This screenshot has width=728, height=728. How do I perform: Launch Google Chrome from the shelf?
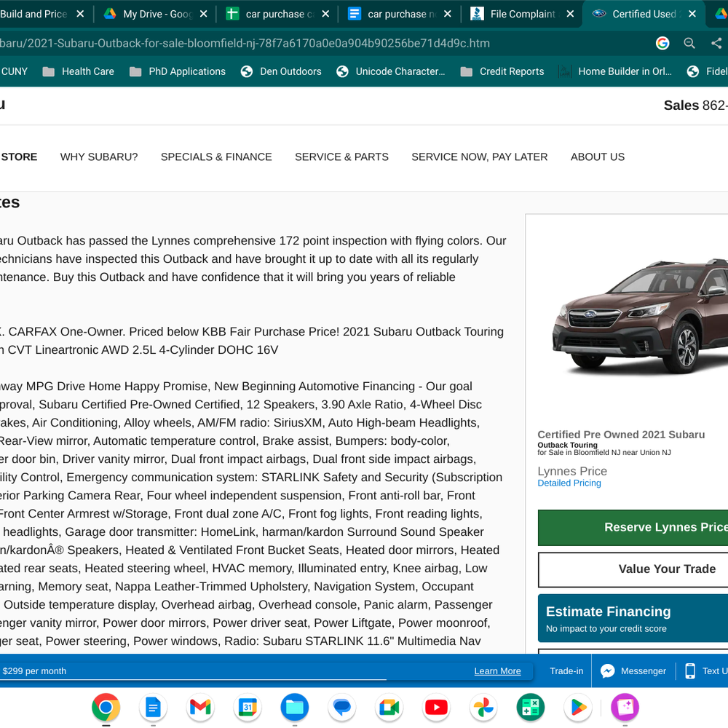(x=106, y=707)
